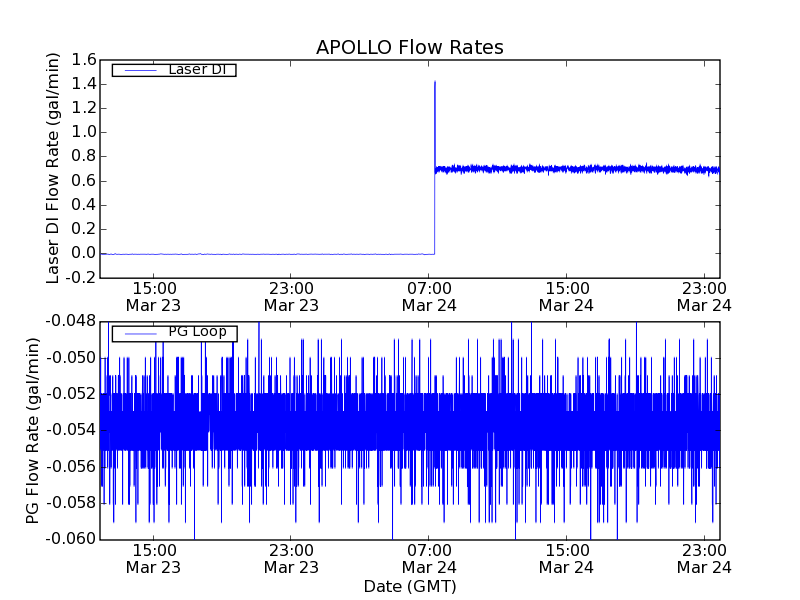Click the 23:00 Mar 24 tick under bottom plot

(703, 558)
